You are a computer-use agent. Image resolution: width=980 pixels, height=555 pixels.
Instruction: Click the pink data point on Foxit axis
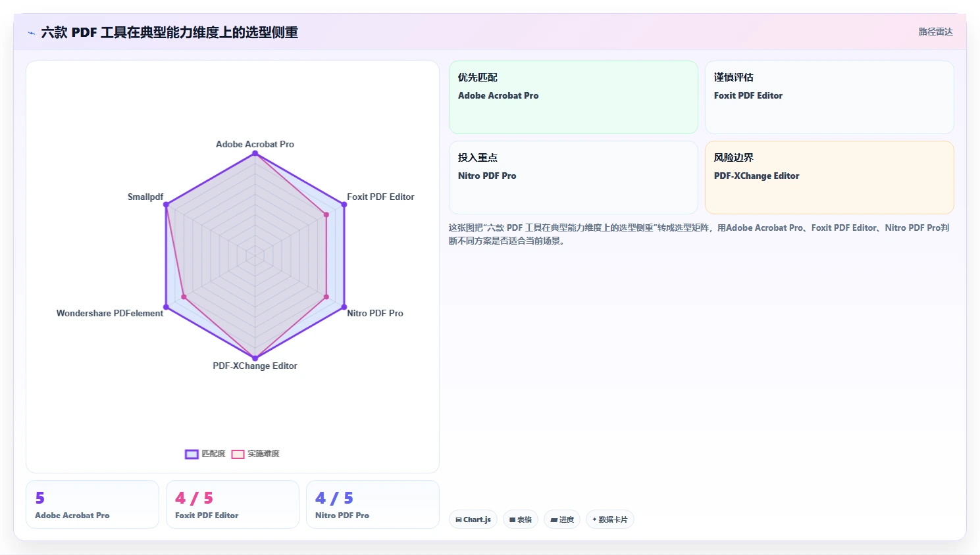click(326, 214)
